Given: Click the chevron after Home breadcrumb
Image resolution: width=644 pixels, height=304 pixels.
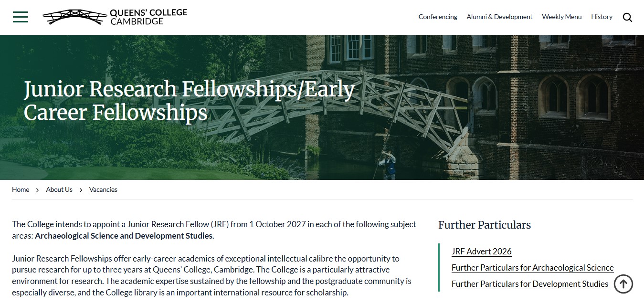Looking at the screenshot, I should click(37, 190).
